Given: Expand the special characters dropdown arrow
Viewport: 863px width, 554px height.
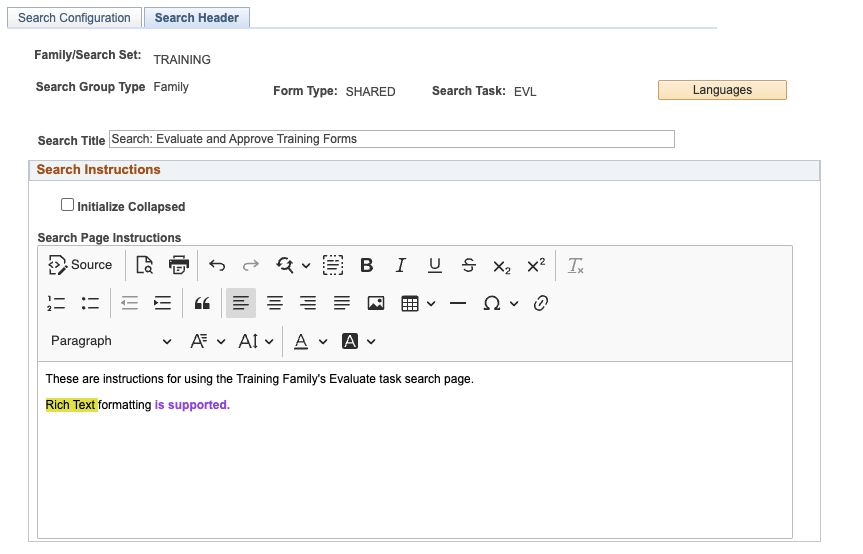Looking at the screenshot, I should (x=514, y=304).
